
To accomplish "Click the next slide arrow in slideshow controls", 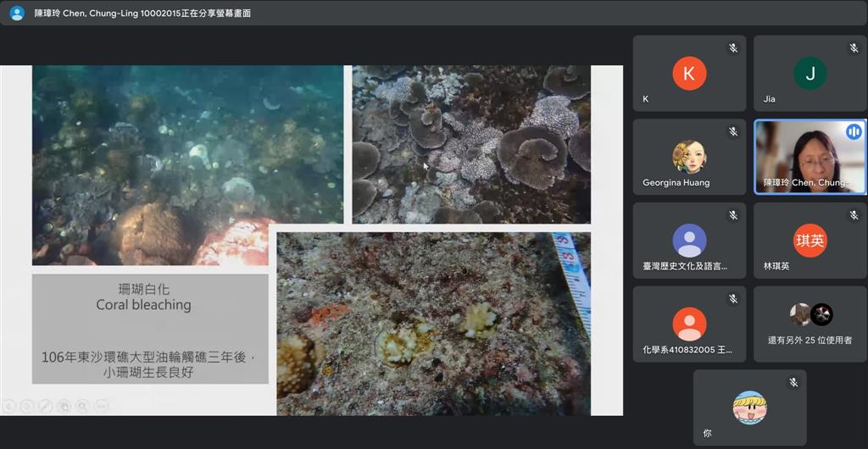I will (27, 407).
